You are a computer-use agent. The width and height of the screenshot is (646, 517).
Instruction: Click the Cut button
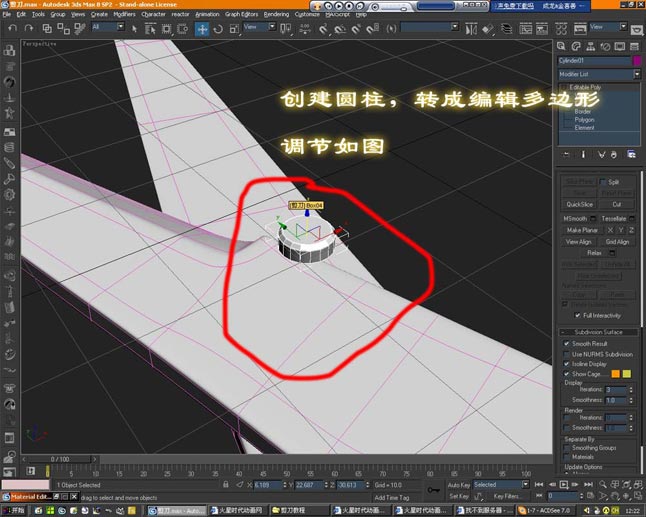click(x=616, y=204)
